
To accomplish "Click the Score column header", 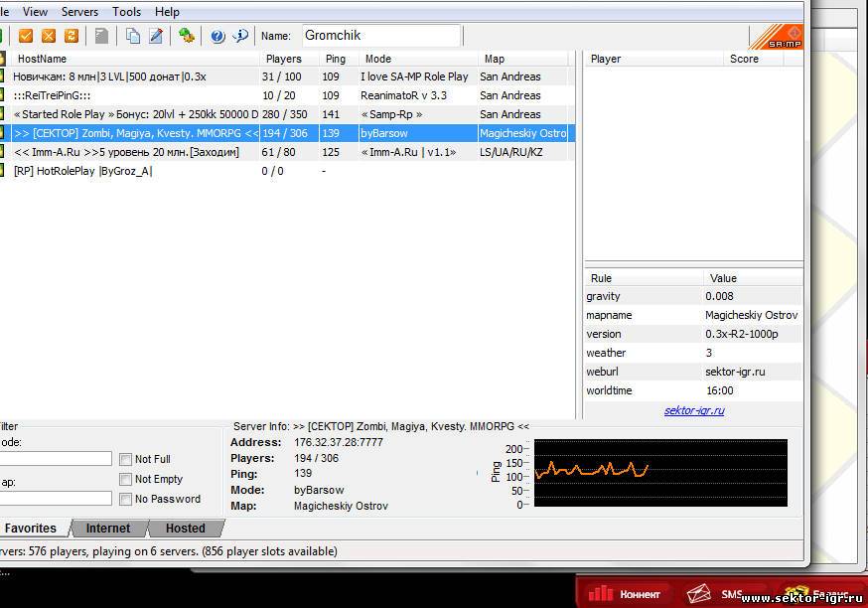I will pos(754,59).
